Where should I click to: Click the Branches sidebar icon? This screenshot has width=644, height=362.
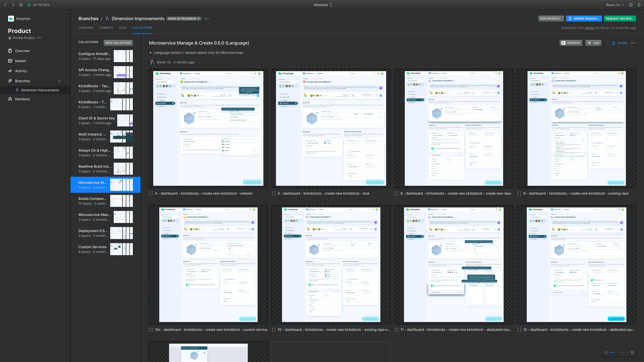[10, 81]
